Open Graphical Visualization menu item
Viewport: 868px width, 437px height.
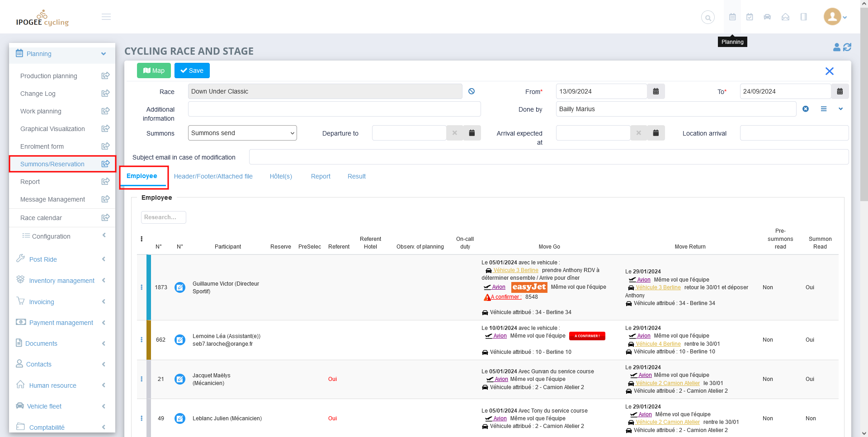[52, 129]
